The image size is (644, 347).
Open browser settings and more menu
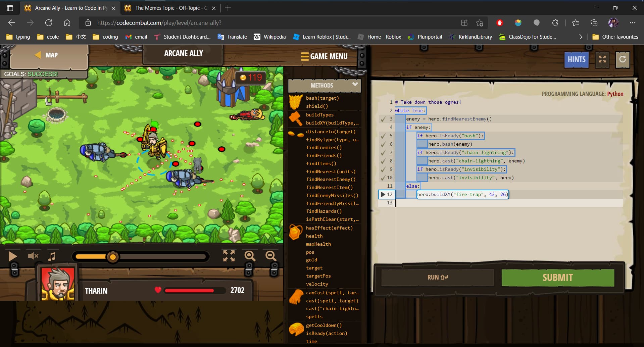(x=633, y=23)
